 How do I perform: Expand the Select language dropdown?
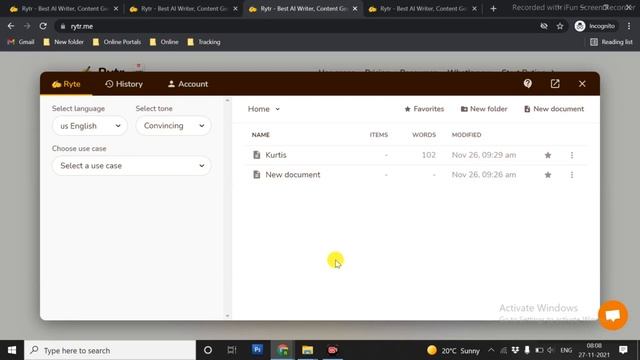90,126
